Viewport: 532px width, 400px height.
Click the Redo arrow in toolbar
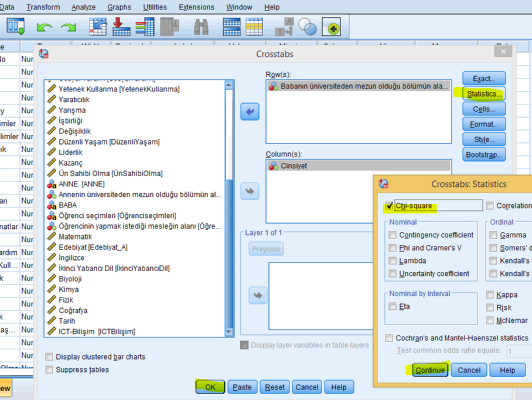pyautogui.click(x=68, y=27)
